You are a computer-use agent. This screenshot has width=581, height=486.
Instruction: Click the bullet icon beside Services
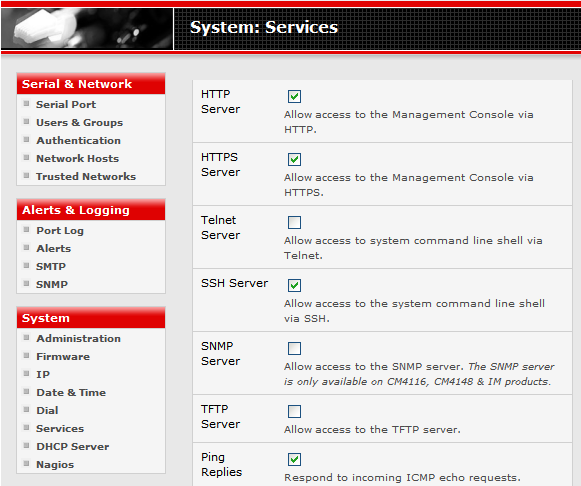[x=26, y=427]
